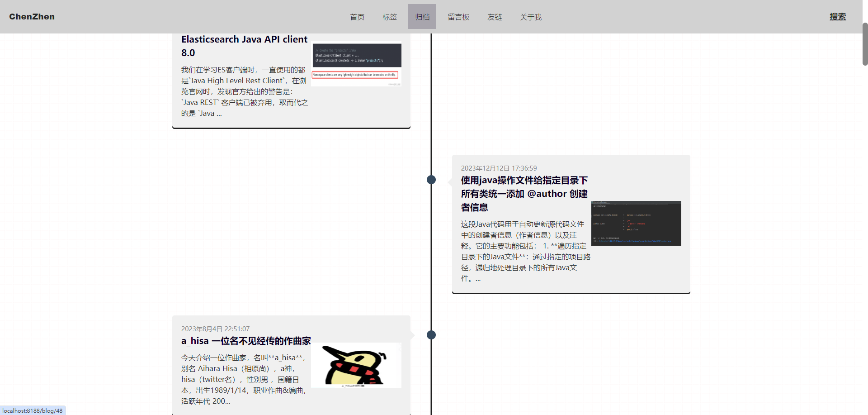The width and height of the screenshot is (868, 415).
Task: Click the page vertical scrollbar thumb
Action: [x=865, y=44]
